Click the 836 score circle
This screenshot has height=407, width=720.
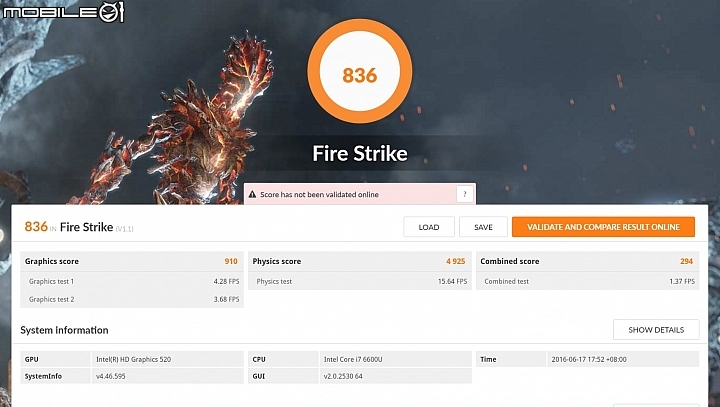(x=360, y=71)
